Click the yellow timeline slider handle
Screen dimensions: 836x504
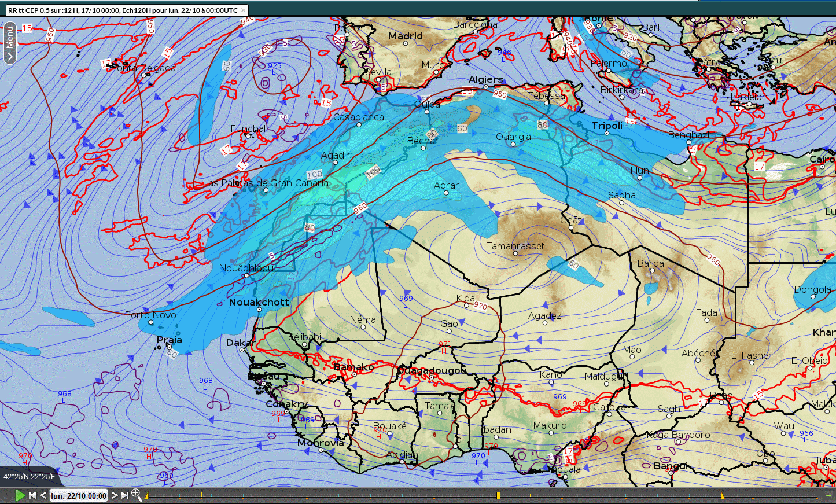[498, 496]
